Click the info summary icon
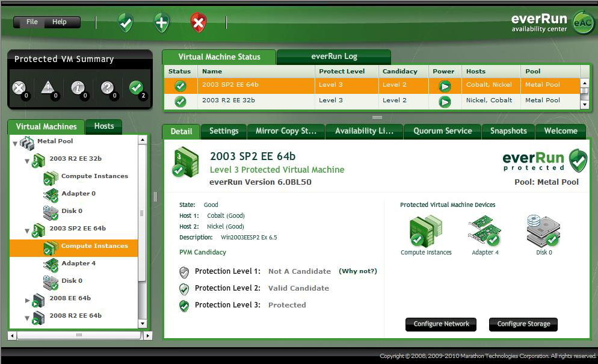The height and width of the screenshot is (364, 598). click(78, 88)
